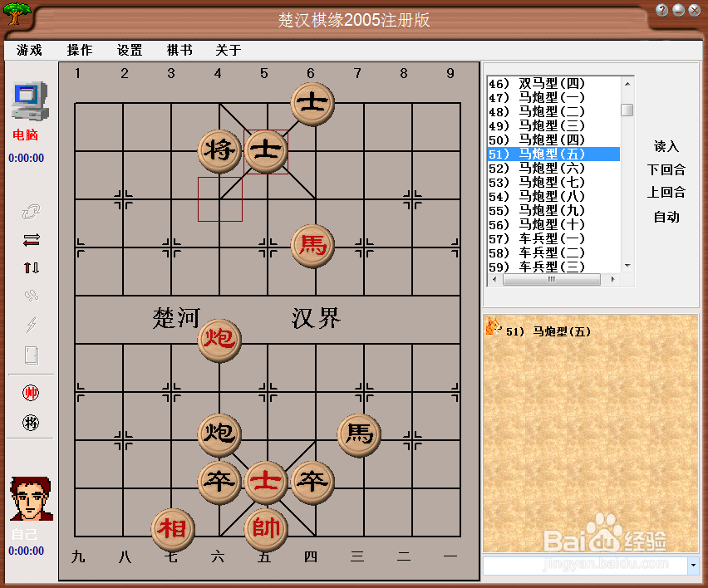Select the red 士 advisor piece

267,482
